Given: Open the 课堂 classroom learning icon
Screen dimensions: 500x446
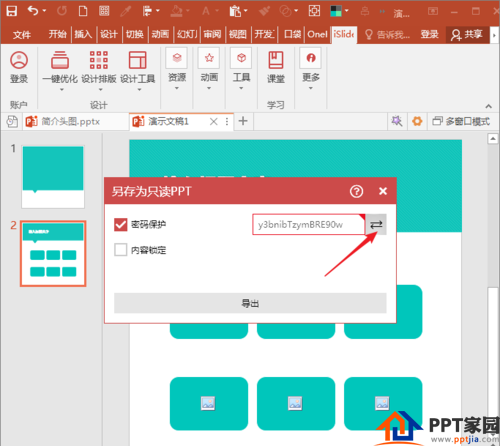Looking at the screenshot, I should click(276, 67).
